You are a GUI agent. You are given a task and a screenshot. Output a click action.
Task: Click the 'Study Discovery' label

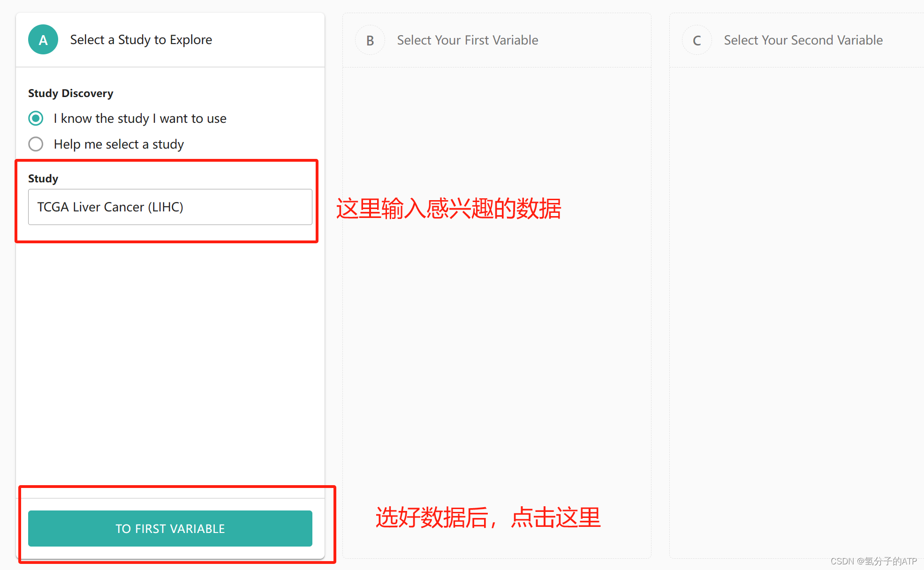pyautogui.click(x=70, y=93)
